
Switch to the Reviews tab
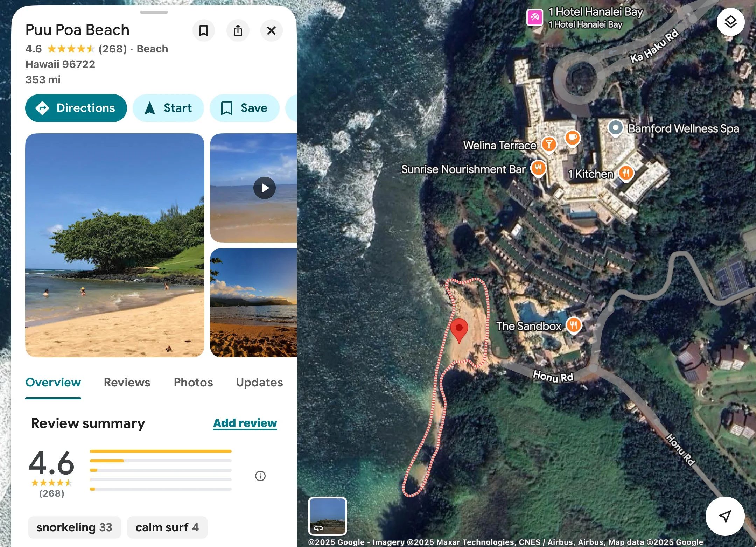coord(127,382)
